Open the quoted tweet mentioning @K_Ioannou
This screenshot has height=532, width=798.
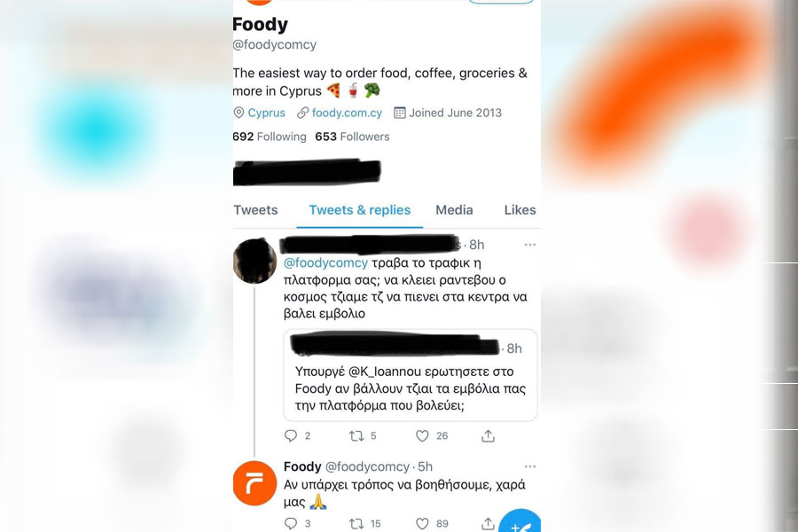(x=411, y=375)
